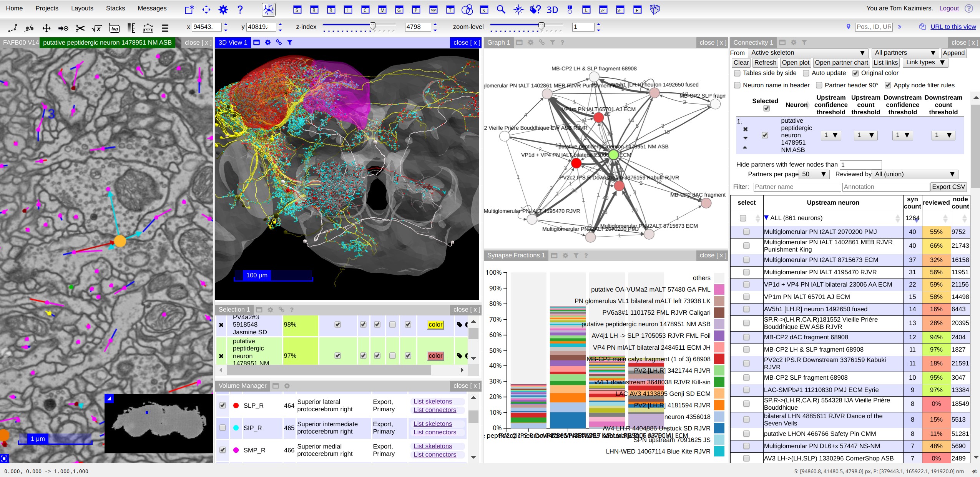This screenshot has width=980, height=477.
Task: Select the scissors cut tool
Action: pos(80,28)
